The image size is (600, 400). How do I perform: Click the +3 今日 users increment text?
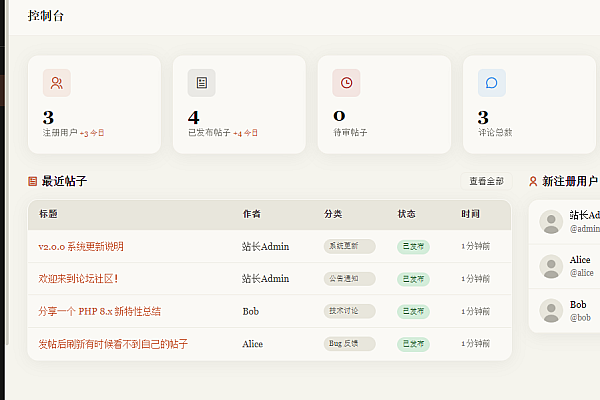pos(92,133)
